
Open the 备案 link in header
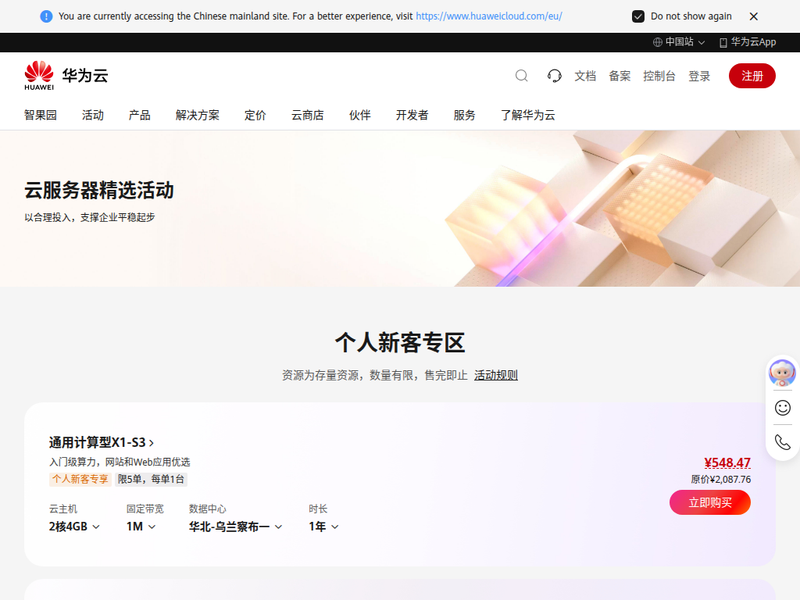619,76
